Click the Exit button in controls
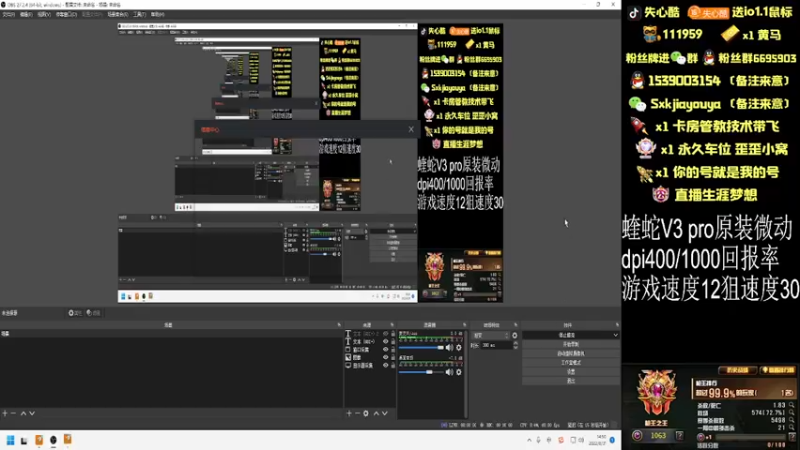The image size is (800, 450). pyautogui.click(x=571, y=381)
